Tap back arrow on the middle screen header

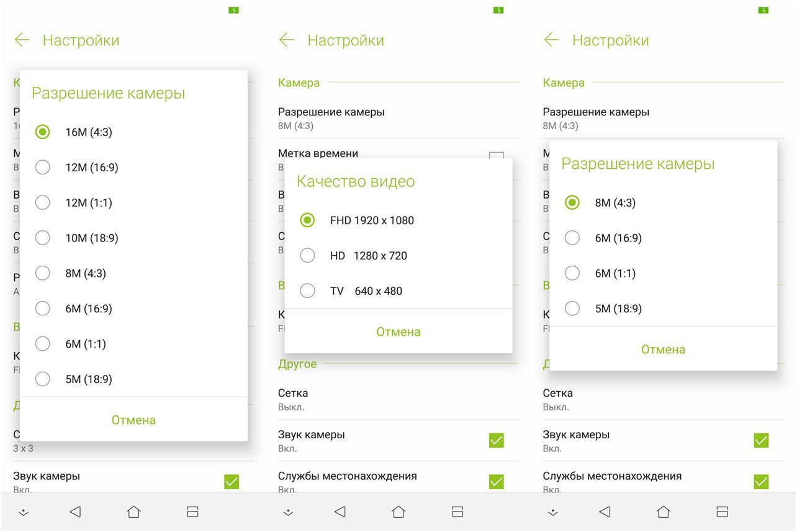(286, 40)
